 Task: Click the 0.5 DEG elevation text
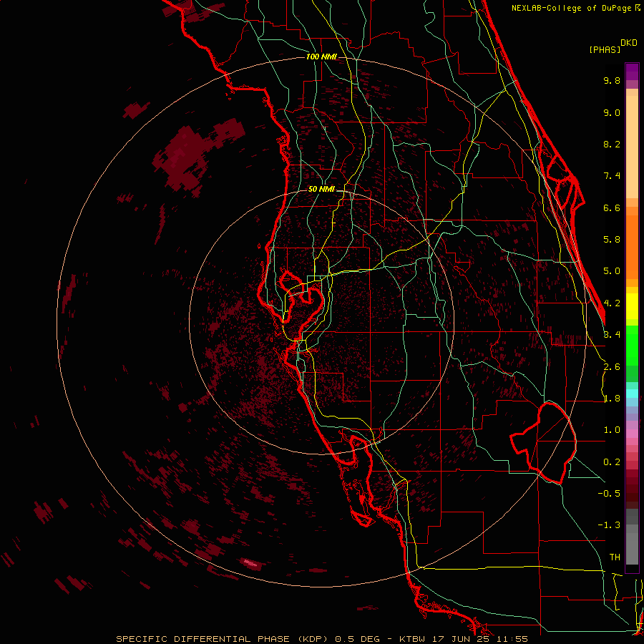[357, 639]
